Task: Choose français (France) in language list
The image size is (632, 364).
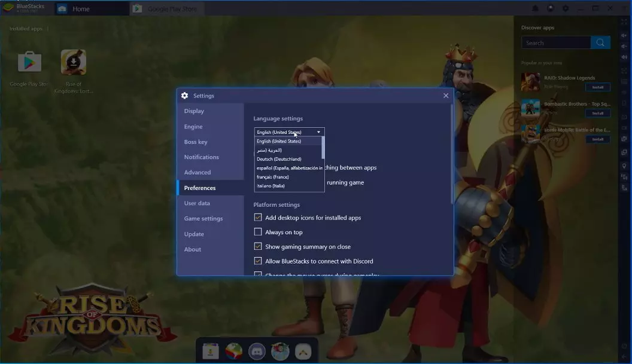Action: point(273,177)
